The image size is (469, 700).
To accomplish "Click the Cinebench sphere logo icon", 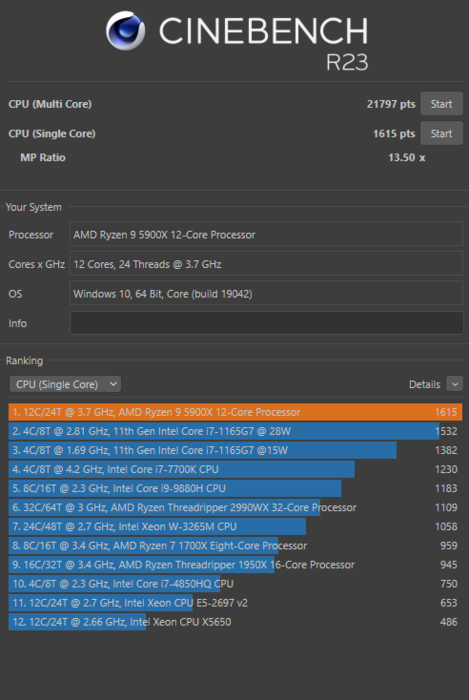I will click(125, 31).
